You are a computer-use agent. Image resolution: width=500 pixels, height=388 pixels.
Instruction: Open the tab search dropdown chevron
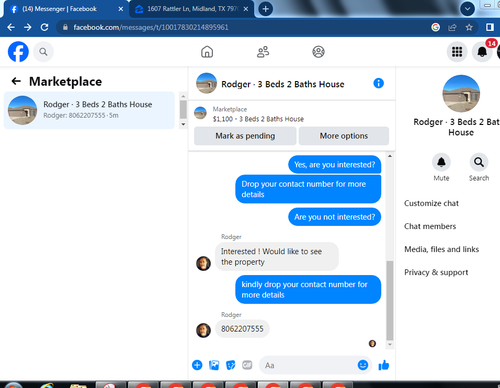467,9
